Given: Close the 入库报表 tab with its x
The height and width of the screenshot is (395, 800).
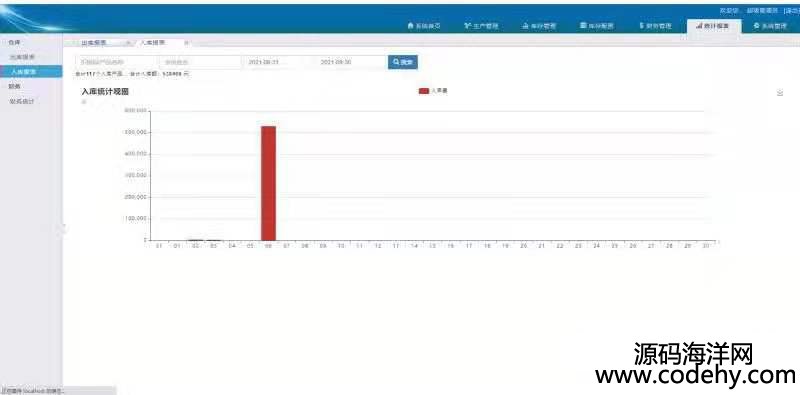Looking at the screenshot, I should [187, 43].
